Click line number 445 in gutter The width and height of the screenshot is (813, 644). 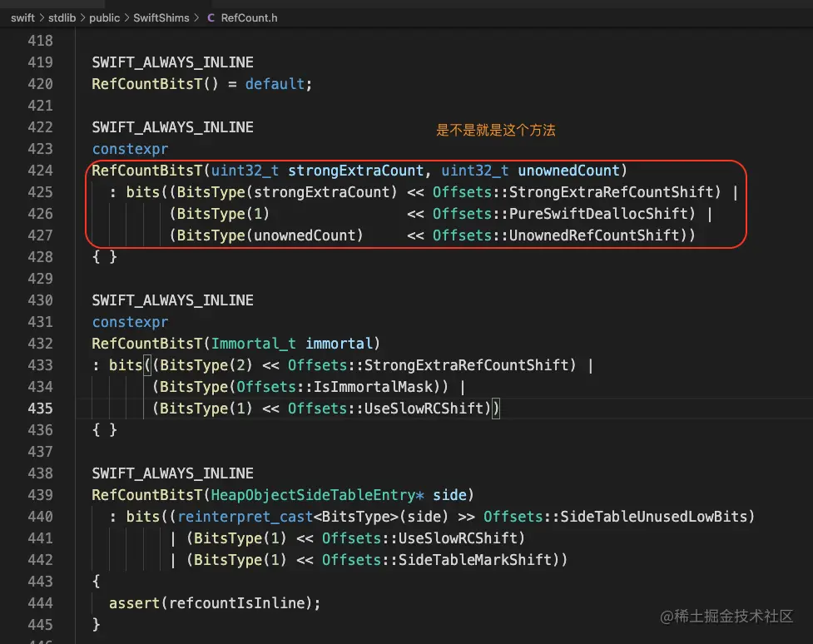click(x=40, y=624)
